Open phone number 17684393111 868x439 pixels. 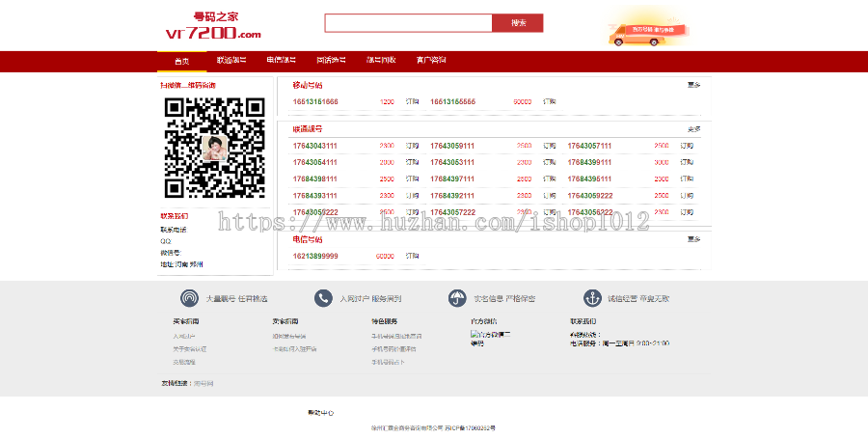[x=315, y=196]
